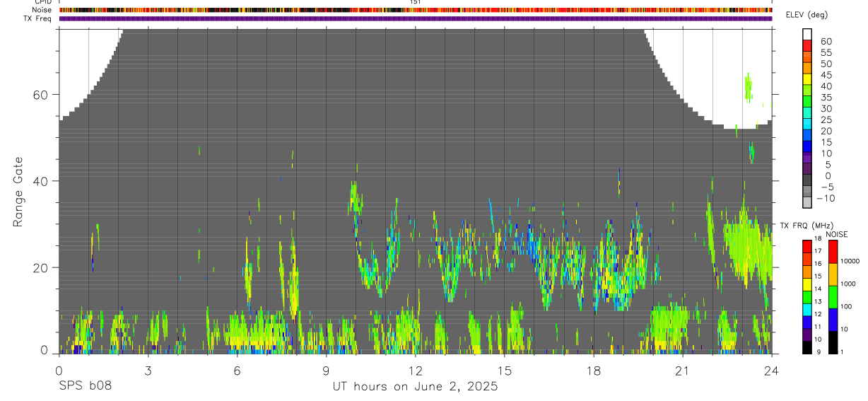The height and width of the screenshot is (401, 868).
Task: Click x-axis tick label "21"
Action: pos(682,370)
